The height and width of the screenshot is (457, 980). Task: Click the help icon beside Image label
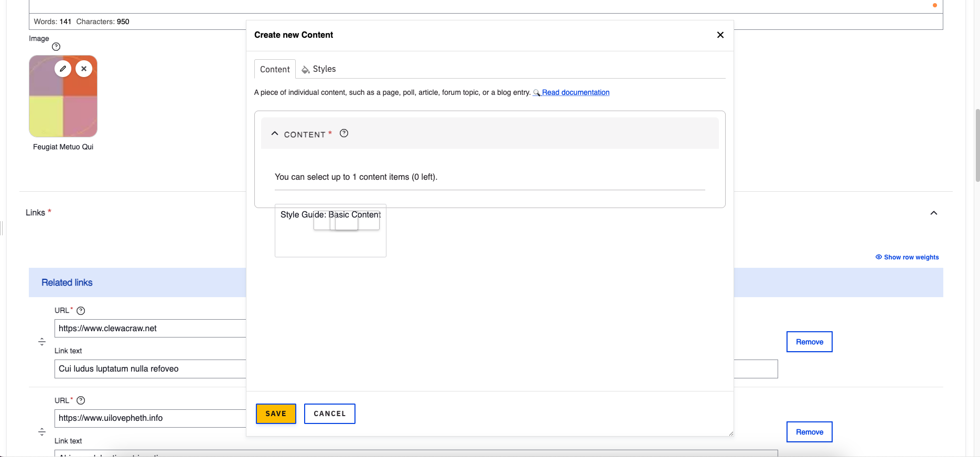(x=56, y=47)
